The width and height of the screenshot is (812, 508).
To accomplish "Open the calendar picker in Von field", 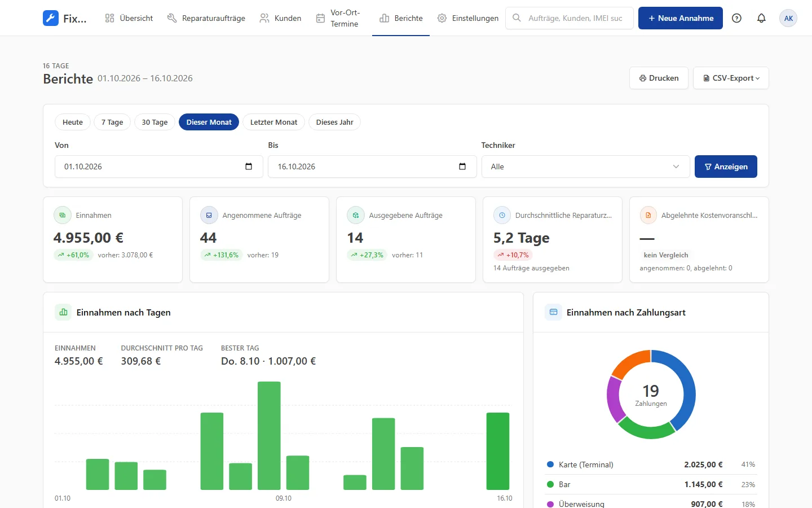I will tap(249, 167).
